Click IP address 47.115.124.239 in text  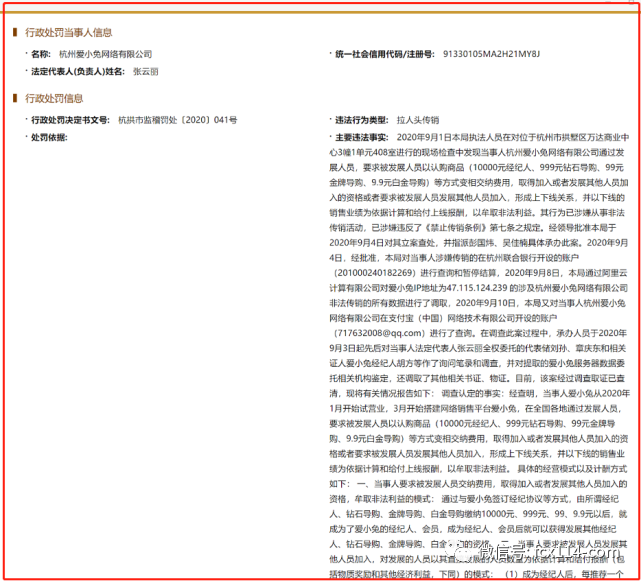coord(477,288)
